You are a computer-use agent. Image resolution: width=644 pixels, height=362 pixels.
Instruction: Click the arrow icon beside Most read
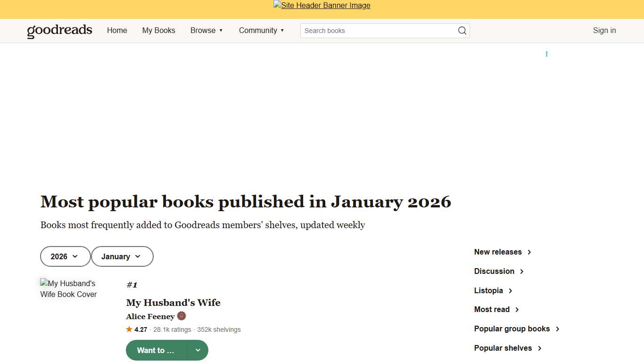tap(517, 309)
